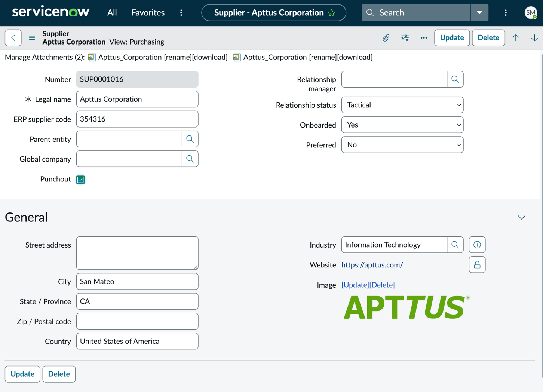Open personalize form settings icon
This screenshot has width=543, height=392.
coord(405,38)
